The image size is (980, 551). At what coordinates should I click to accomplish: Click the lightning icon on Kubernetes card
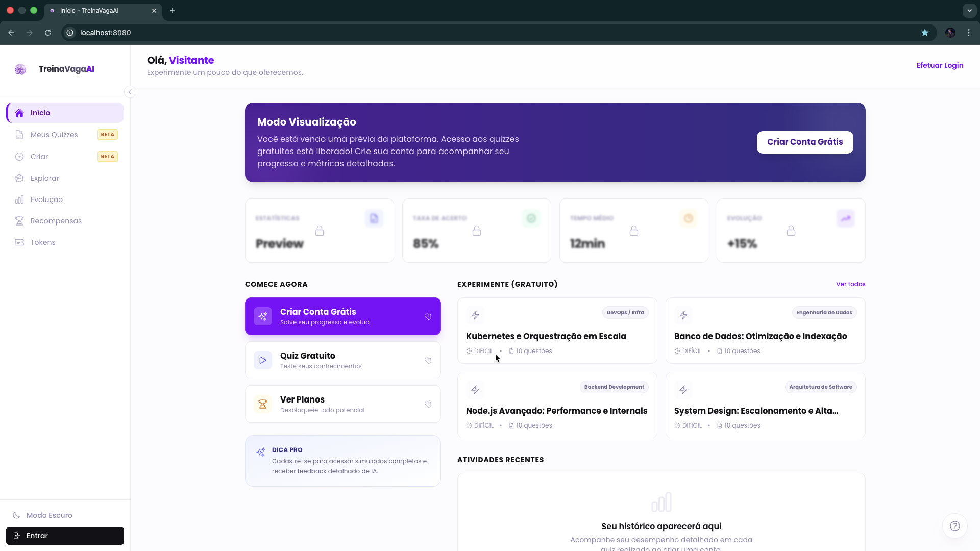click(x=475, y=315)
